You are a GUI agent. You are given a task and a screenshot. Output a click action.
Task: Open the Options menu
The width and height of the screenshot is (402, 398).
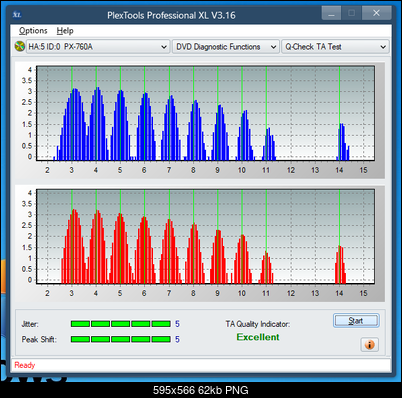pyautogui.click(x=33, y=31)
